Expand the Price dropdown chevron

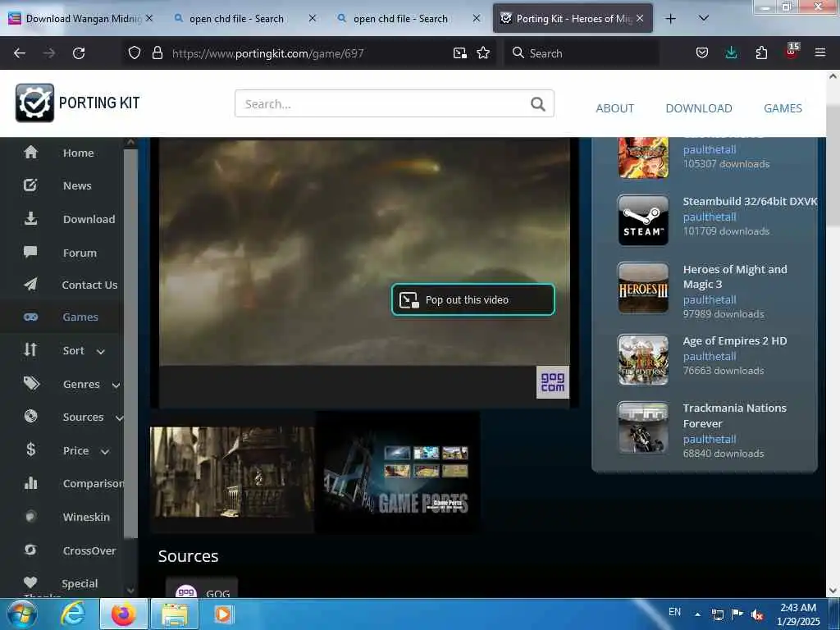[105, 452]
